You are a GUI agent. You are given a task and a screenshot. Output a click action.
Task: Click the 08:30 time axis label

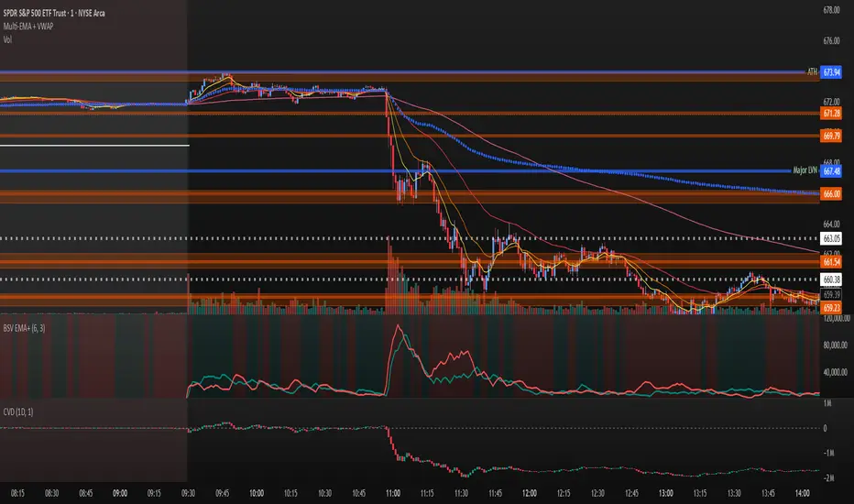pos(51,493)
